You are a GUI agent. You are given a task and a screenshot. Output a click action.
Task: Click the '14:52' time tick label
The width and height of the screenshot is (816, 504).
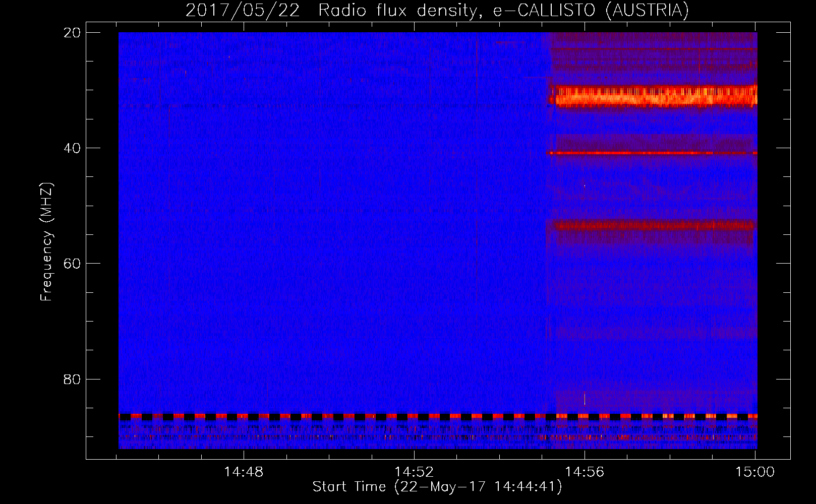414,472
